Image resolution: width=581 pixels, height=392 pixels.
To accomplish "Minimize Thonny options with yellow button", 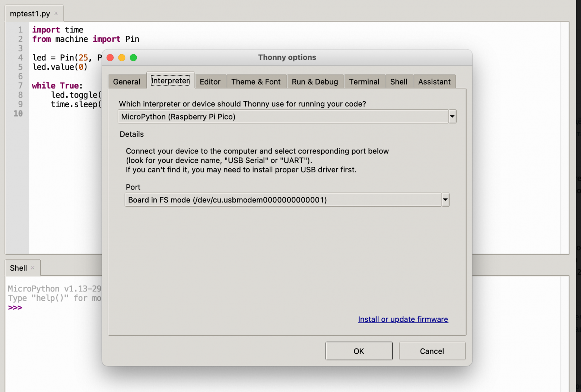I will coord(122,58).
